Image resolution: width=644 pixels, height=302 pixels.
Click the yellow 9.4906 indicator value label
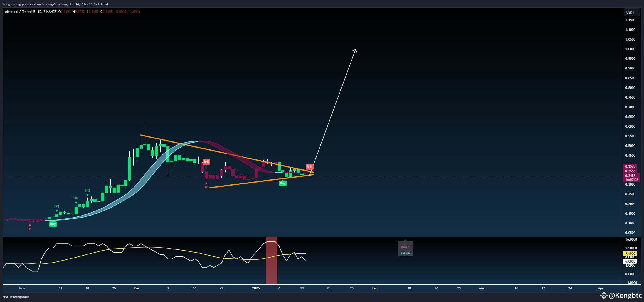(x=630, y=253)
